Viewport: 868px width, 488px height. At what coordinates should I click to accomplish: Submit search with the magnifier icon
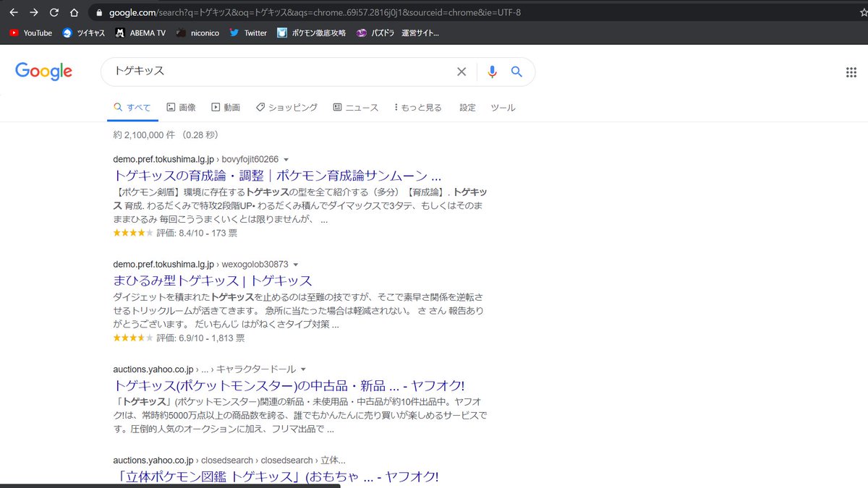516,72
